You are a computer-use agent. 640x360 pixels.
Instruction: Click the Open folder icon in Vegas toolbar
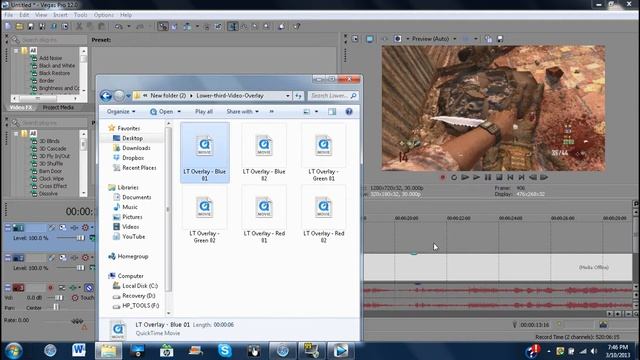19,27
